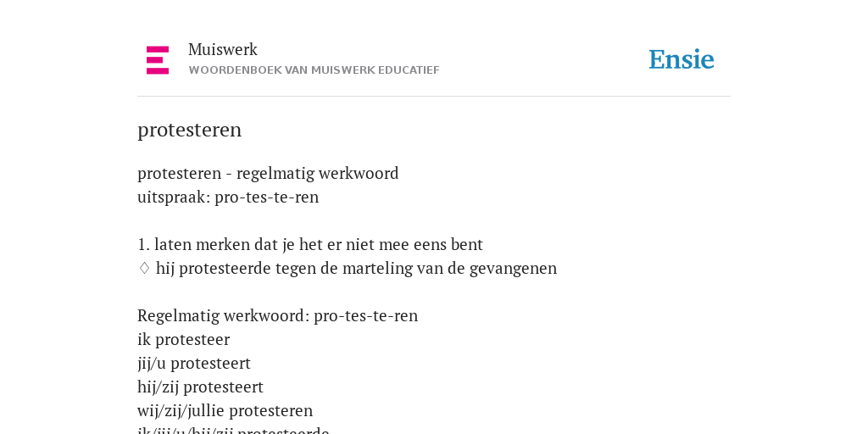Click the line 'protesteren - regelmatig werkwoord'
This screenshot has height=434, width=868.
(x=268, y=173)
